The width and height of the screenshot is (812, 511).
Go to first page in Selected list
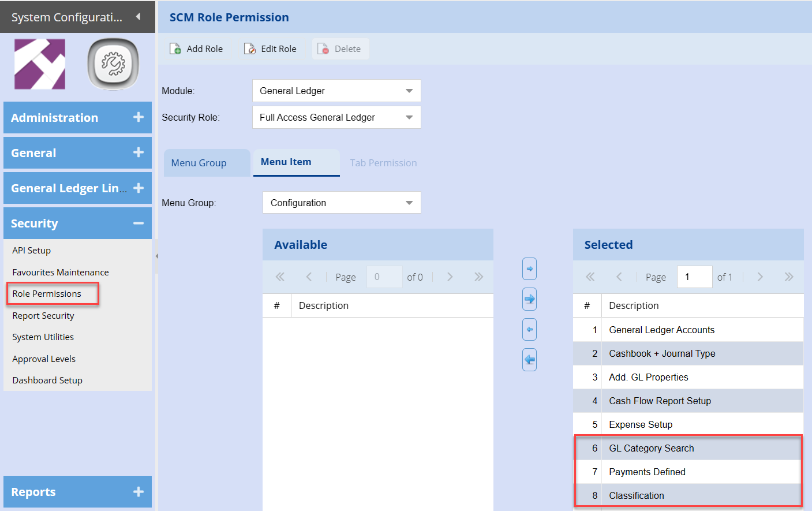590,277
